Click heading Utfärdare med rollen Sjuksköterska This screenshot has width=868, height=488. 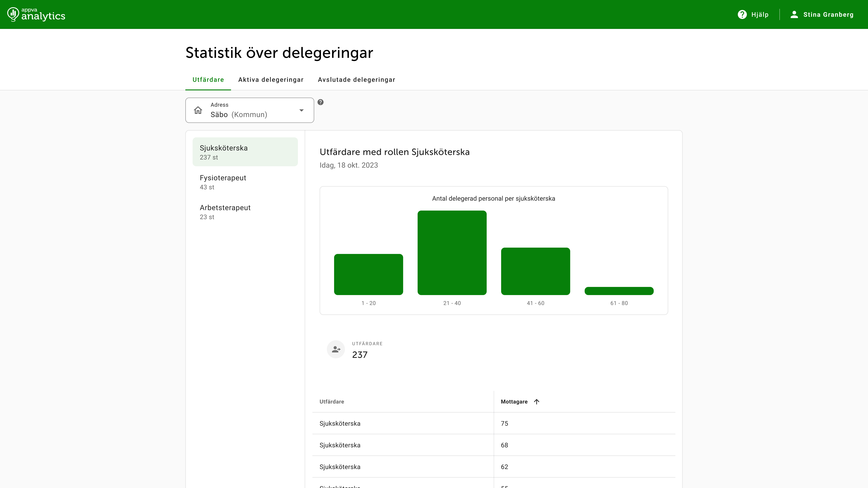395,152
